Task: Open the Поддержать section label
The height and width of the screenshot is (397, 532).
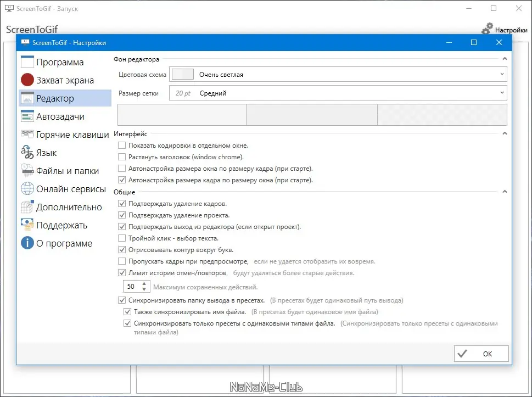Action: coord(61,225)
